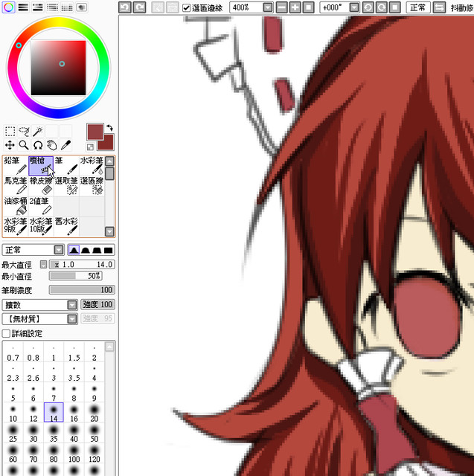Select the 馬克筆 marker tool

point(16,186)
